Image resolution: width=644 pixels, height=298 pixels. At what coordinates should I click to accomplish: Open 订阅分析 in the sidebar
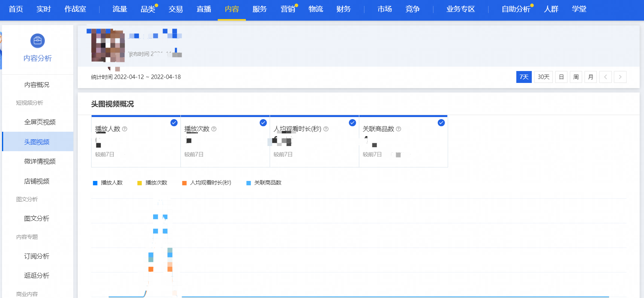38,256
